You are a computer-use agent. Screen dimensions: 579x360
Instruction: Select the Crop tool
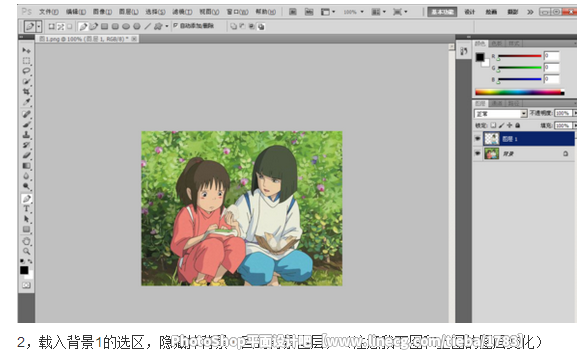(x=26, y=91)
